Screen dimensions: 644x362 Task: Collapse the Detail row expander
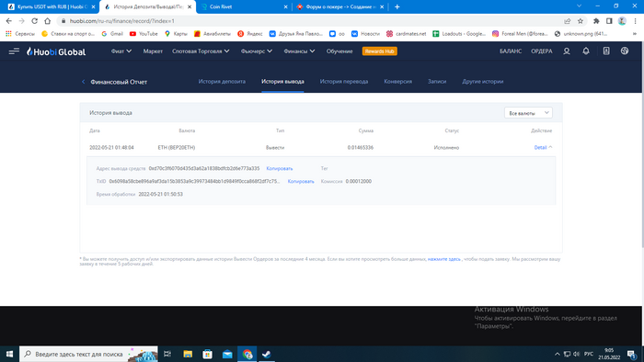click(543, 148)
